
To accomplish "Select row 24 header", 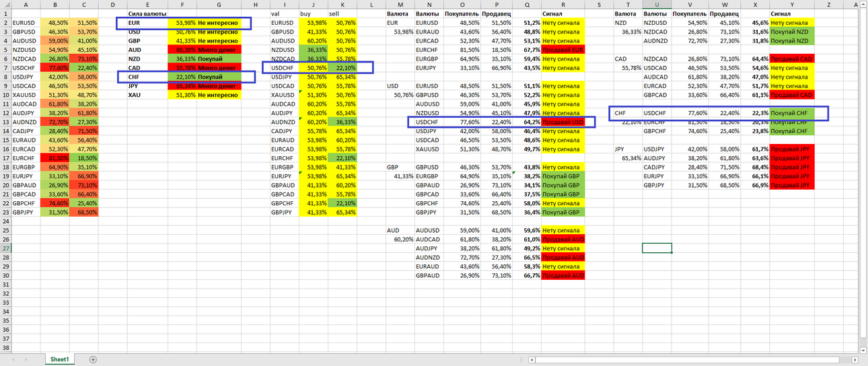I will tap(5, 221).
